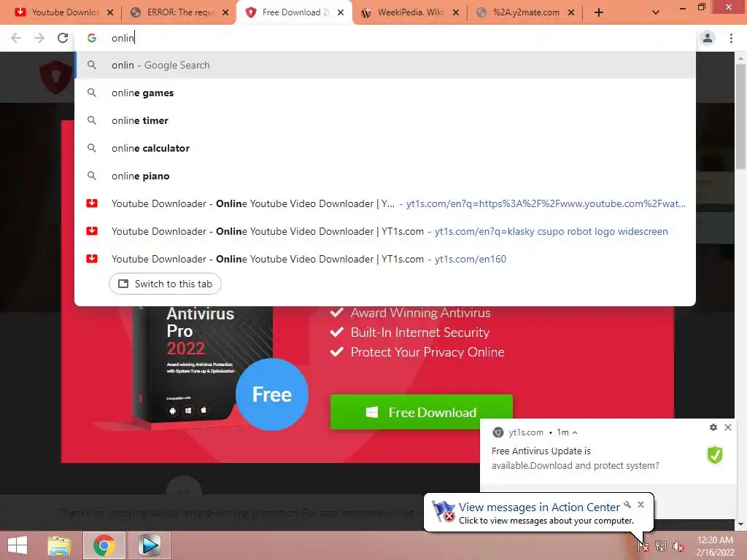This screenshot has height=560, width=747.
Task: Select 'onlin - Google Search' suggestion
Action: pyautogui.click(x=385, y=65)
